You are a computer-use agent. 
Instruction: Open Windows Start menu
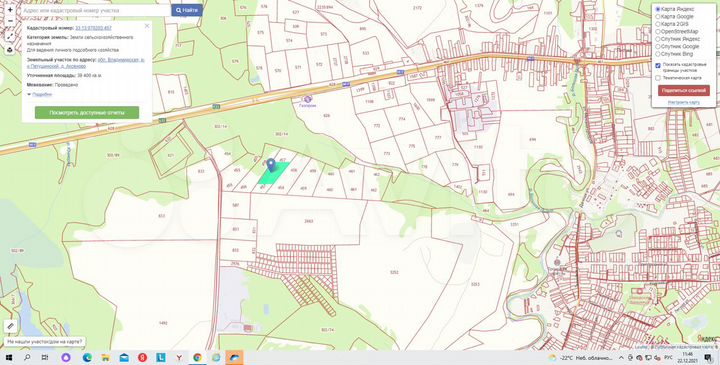[x=9, y=358]
